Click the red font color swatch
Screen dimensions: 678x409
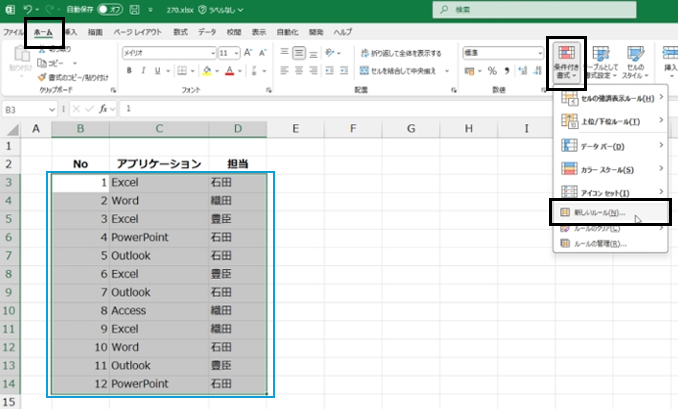(x=229, y=71)
